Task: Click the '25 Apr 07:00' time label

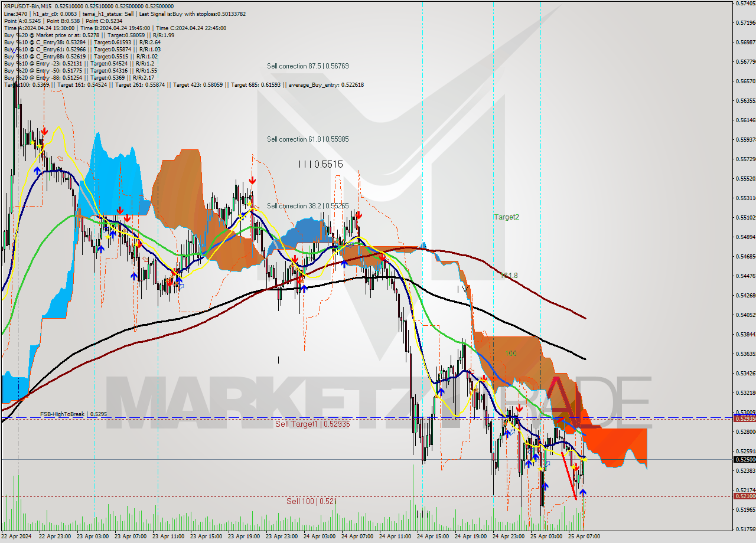Action: 585,537
